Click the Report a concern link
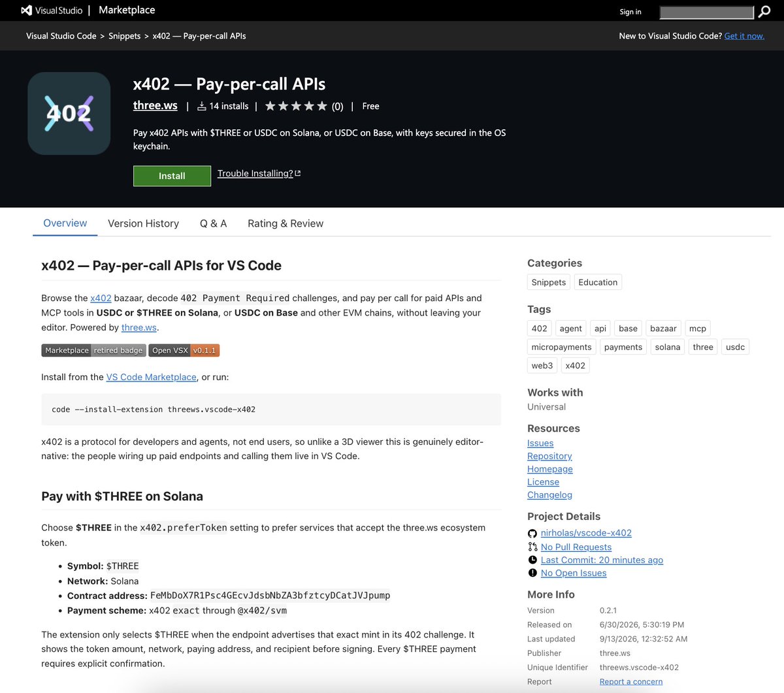The height and width of the screenshot is (693, 784). coord(631,681)
